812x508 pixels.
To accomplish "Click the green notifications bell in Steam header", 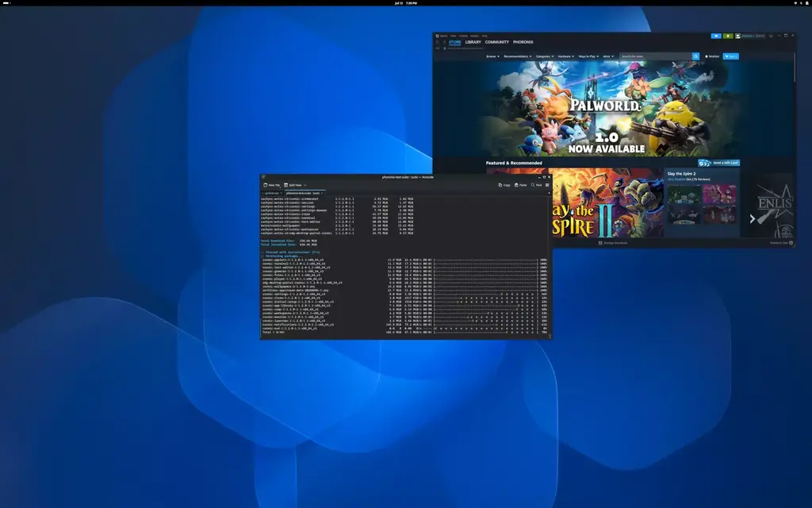I will [728, 36].
